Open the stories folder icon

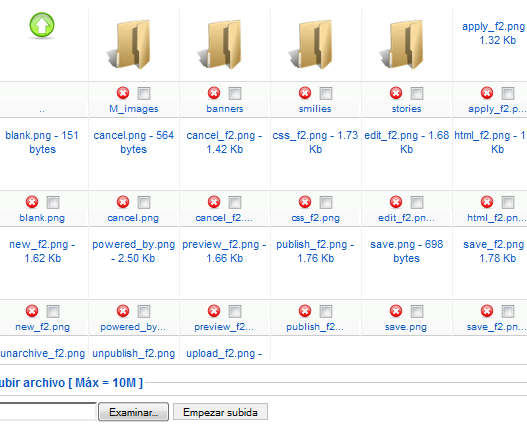click(402, 44)
